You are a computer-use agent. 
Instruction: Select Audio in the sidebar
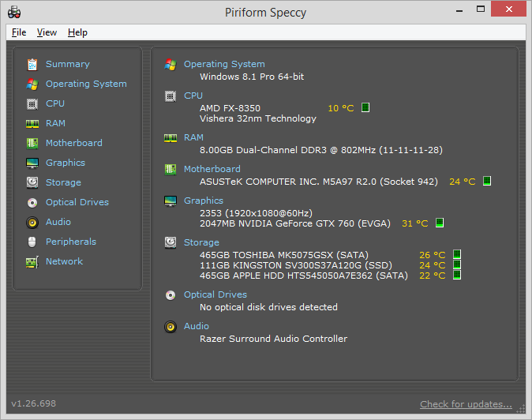click(58, 222)
